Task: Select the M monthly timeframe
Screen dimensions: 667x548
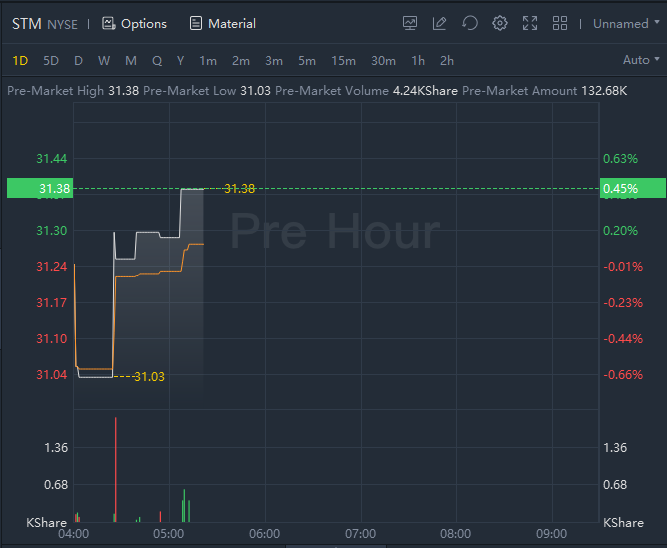Action: [x=131, y=61]
